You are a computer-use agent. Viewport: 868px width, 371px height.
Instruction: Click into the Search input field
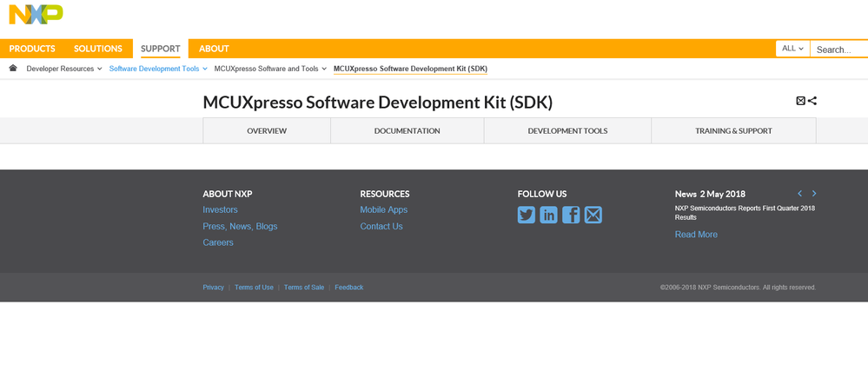point(839,50)
